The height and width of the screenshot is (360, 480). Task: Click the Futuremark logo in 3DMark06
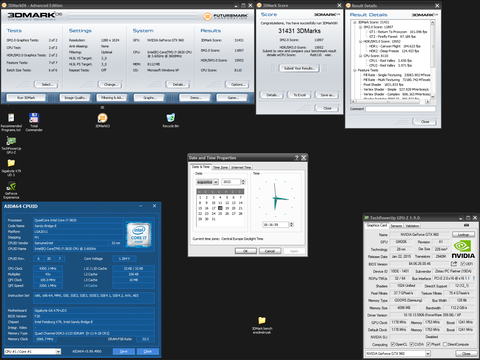(226, 16)
